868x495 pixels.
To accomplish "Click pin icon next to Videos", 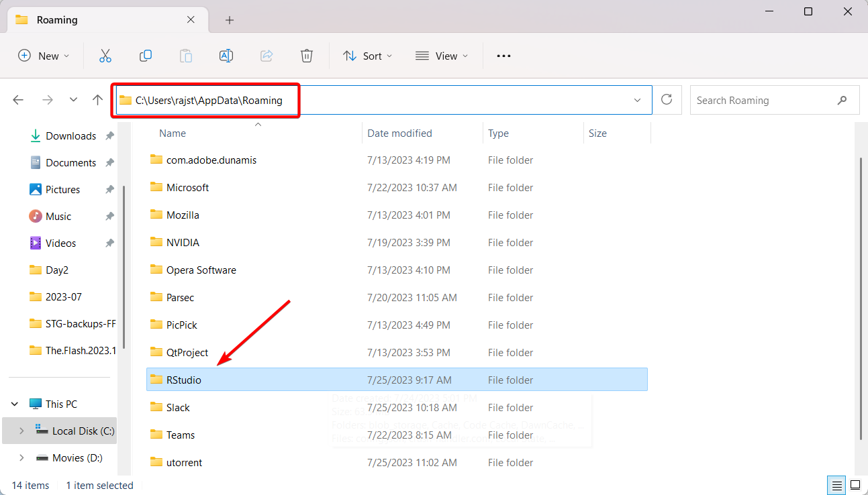I will [x=109, y=243].
